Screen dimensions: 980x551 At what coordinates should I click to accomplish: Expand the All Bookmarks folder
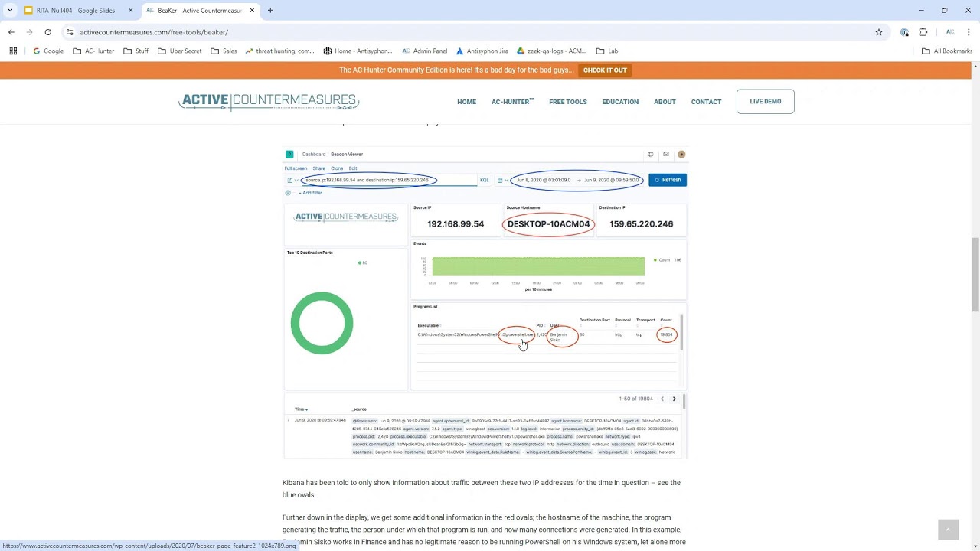(x=947, y=51)
